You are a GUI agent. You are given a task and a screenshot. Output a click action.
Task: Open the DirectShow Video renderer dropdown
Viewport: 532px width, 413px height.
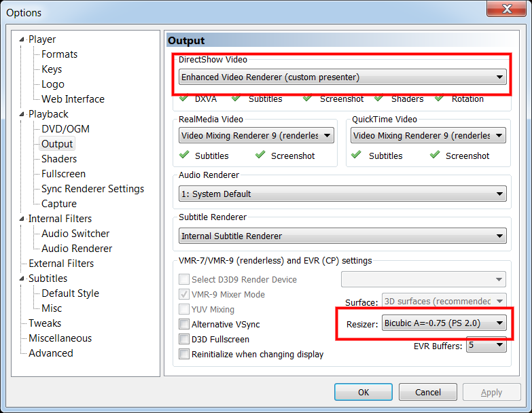(342, 77)
